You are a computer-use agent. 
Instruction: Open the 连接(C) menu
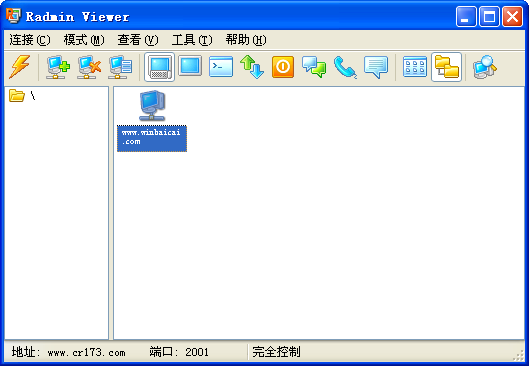pyautogui.click(x=30, y=40)
